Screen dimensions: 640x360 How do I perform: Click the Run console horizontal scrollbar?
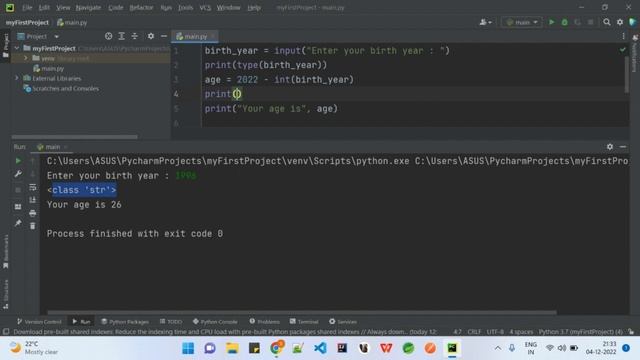302,313
